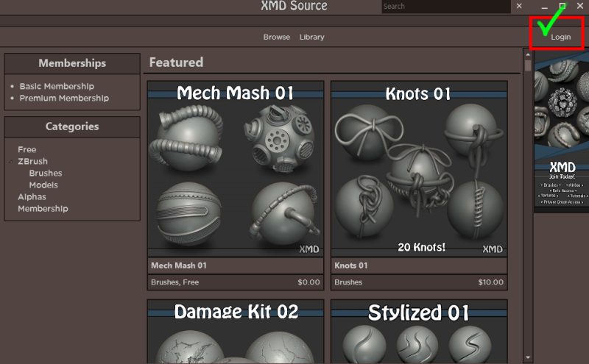Select the Membership category
This screenshot has width=589, height=364.
43,209
